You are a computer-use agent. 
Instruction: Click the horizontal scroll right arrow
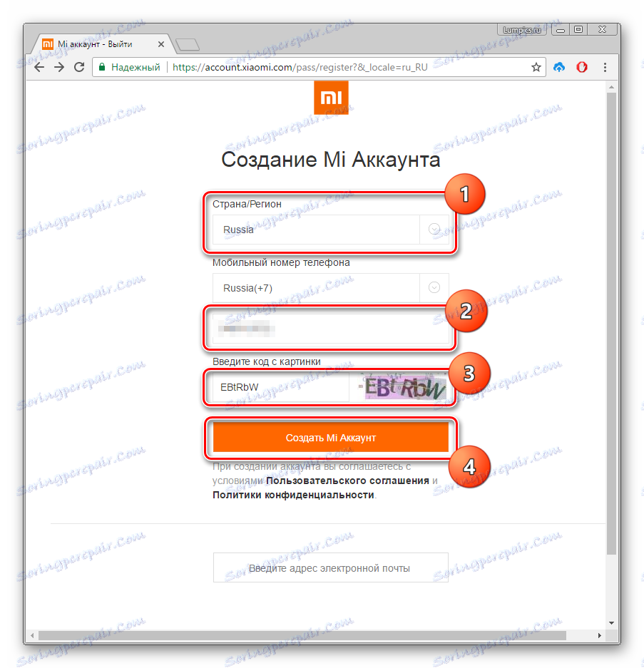coord(600,636)
